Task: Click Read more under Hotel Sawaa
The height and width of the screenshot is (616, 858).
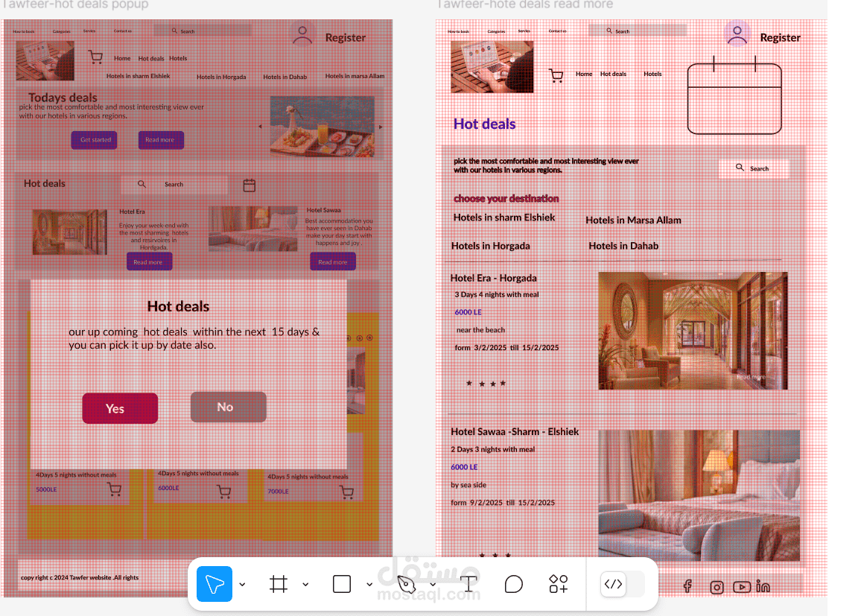Action: [x=333, y=261]
